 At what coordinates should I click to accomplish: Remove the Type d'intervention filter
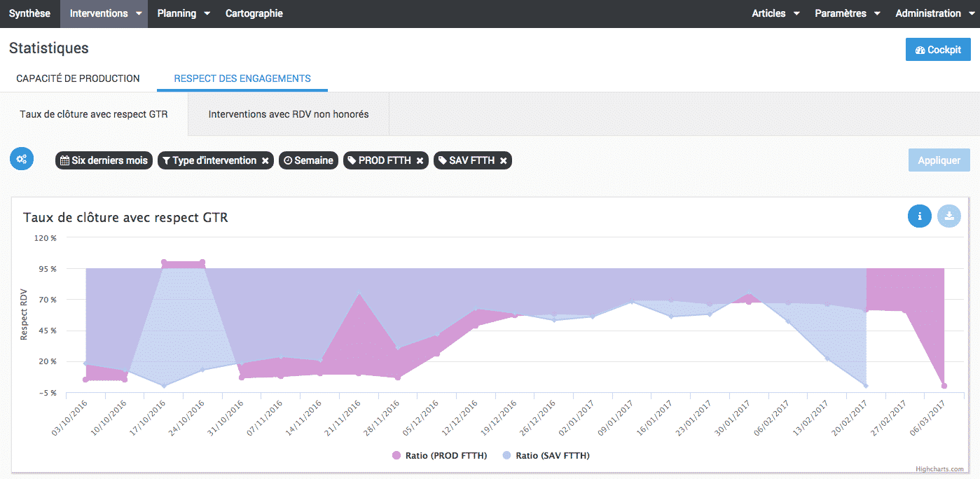pos(265,161)
